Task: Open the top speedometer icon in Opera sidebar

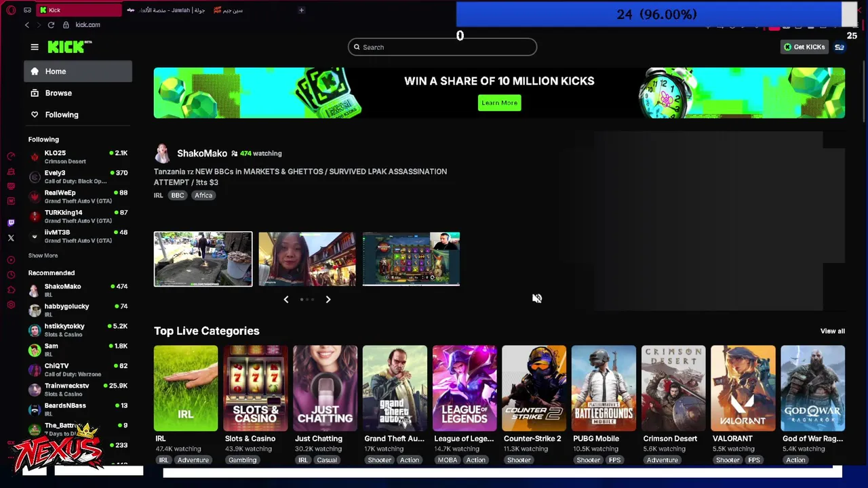Action: pyautogui.click(x=11, y=156)
